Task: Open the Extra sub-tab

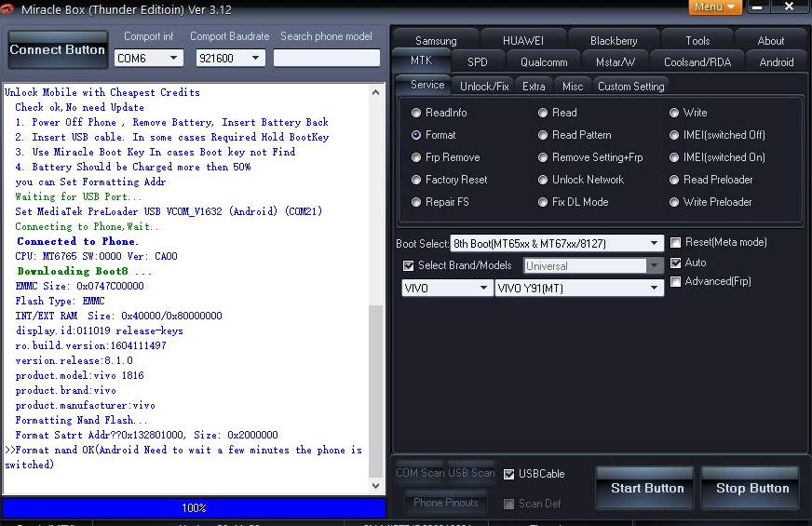Action: [534, 86]
